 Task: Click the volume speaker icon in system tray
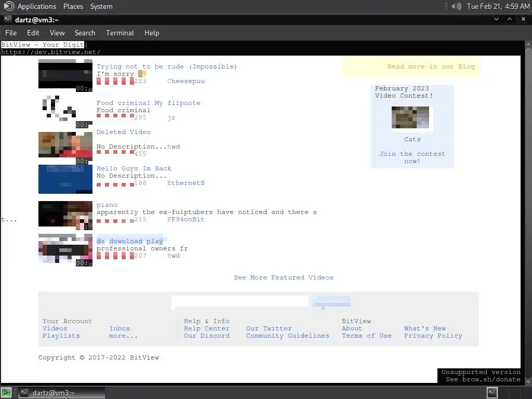tap(456, 6)
